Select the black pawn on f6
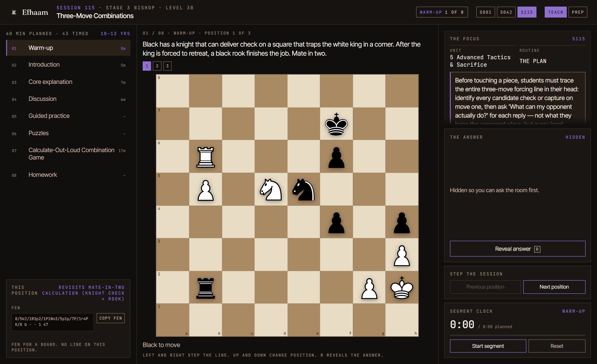The image size is (597, 364). click(336, 157)
